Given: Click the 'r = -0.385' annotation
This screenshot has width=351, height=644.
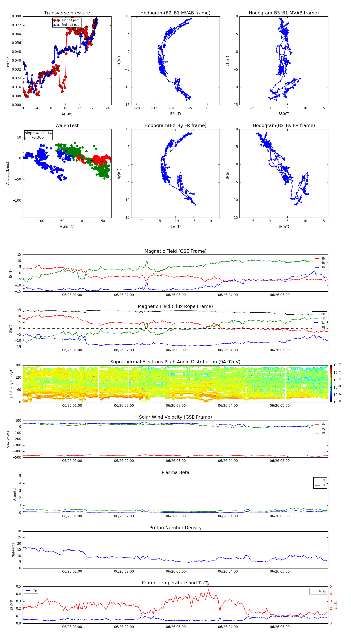Looking at the screenshot, I should 35,137.
